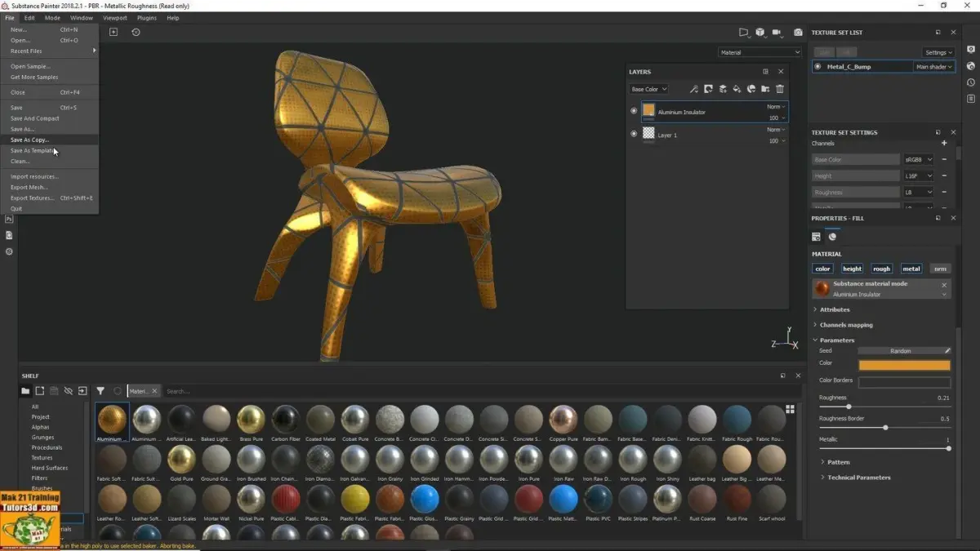Open the Material viewport mode dropdown
The image size is (980, 551).
click(x=759, y=52)
